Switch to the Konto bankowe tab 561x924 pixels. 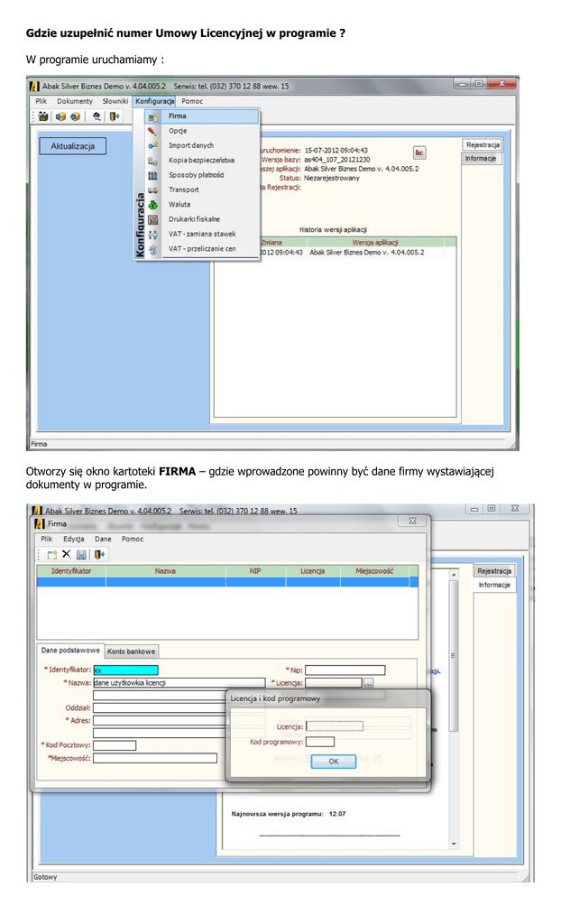click(132, 651)
